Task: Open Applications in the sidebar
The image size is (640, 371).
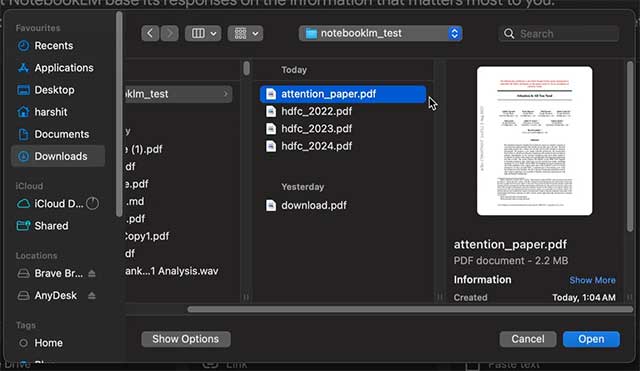Action: (58, 68)
